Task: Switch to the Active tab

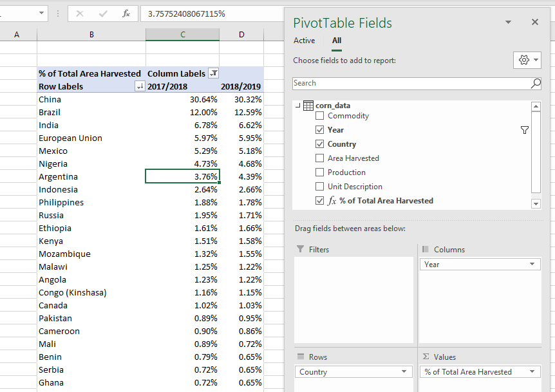Action: 304,41
